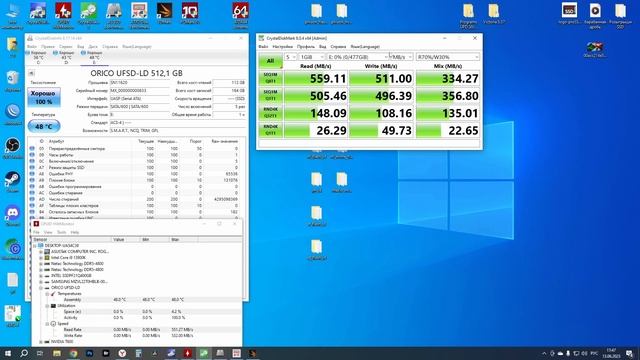Run the SEQ1M Q8T1 test

[270, 78]
